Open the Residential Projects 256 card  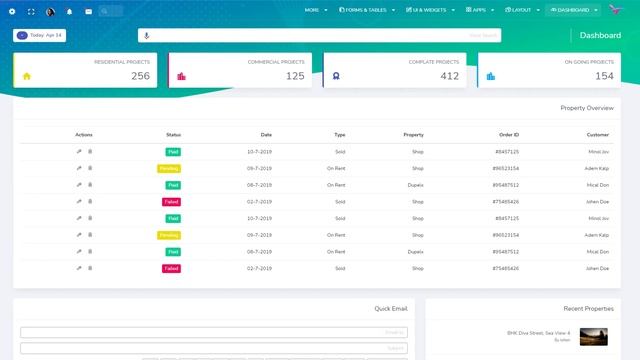pyautogui.click(x=85, y=70)
